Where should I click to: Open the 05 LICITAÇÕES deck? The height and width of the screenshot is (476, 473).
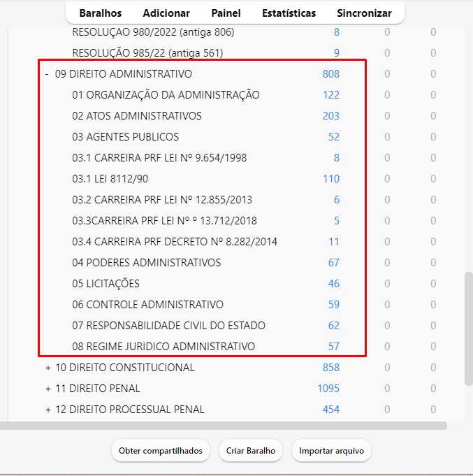coord(105,284)
